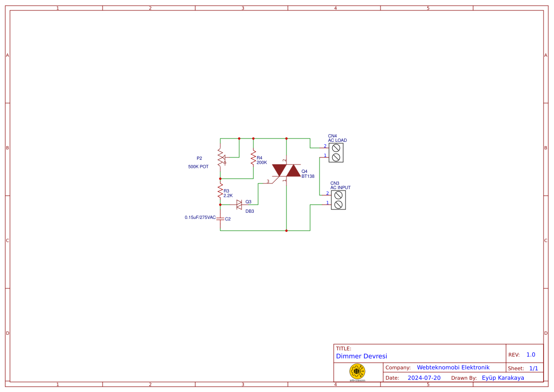554x392 pixels.
Task: Click the capacitor symbol C2
Action: (220, 219)
